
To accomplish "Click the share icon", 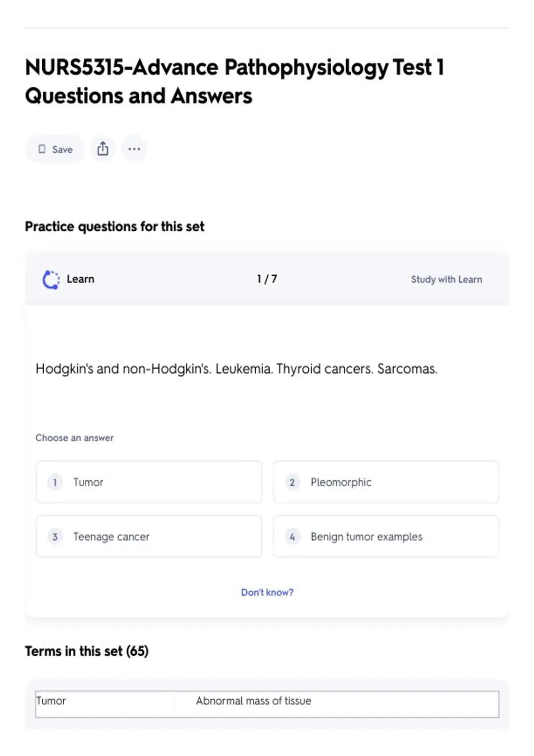I will [103, 149].
